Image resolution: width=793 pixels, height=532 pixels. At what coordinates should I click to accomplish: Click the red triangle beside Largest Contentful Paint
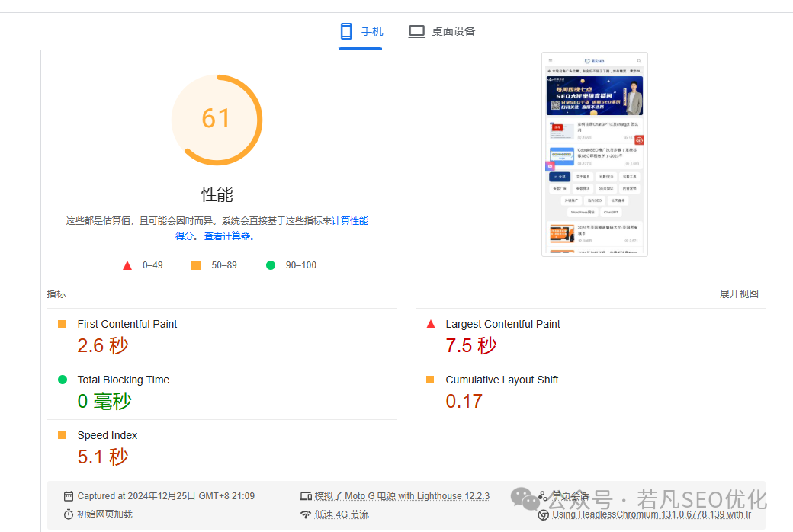[x=431, y=324]
